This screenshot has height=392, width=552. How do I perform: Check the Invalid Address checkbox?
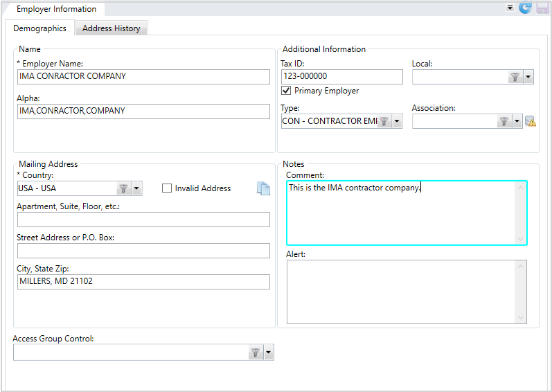[167, 188]
